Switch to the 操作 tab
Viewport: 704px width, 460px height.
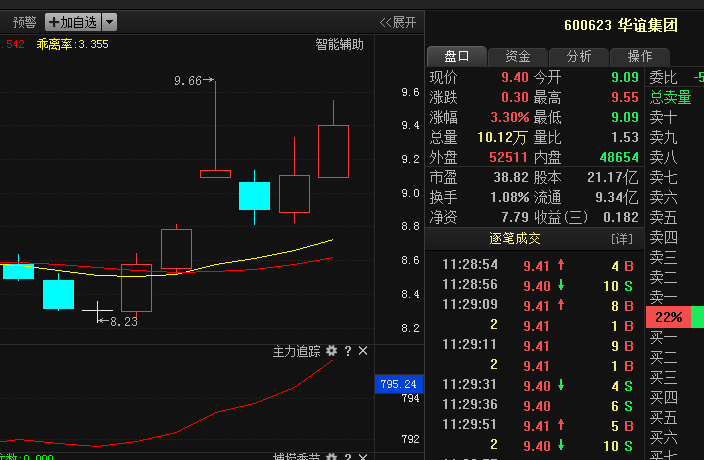coord(640,57)
